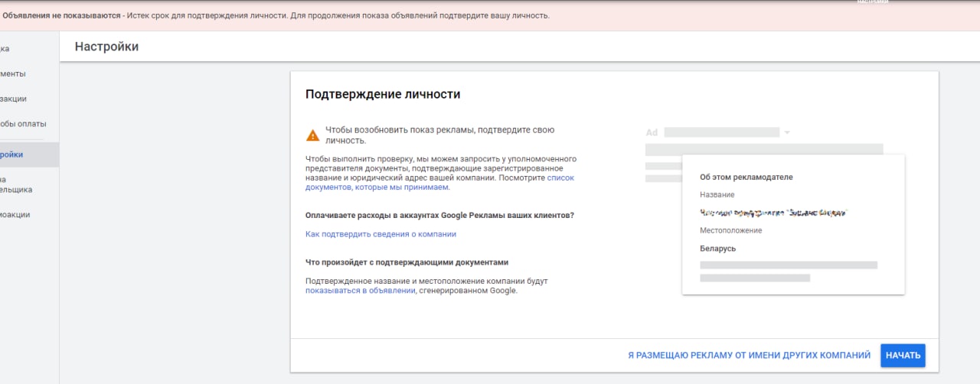Choose Я РАЗМЕЩАЮ РЕКЛАМУ ОТ ИМЕНИ ДРУГИХ КОМПАНИЙ
Viewport: 980px width, 384px height.
749,356
